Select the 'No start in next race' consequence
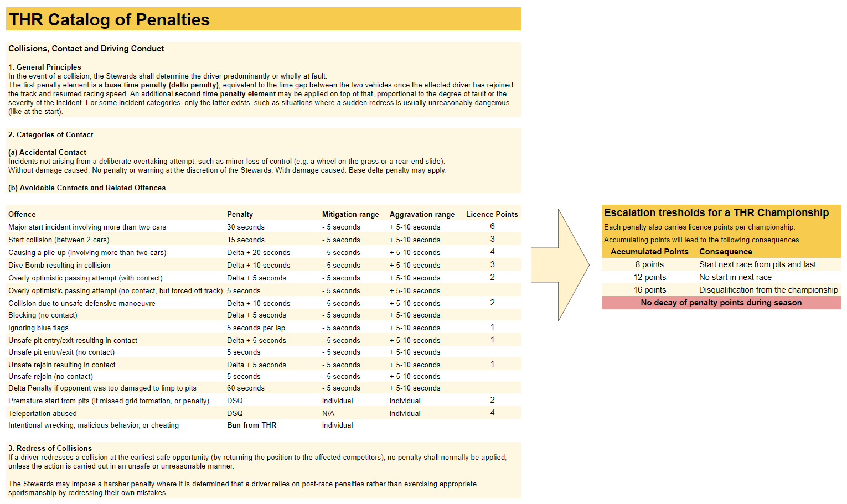 [735, 277]
